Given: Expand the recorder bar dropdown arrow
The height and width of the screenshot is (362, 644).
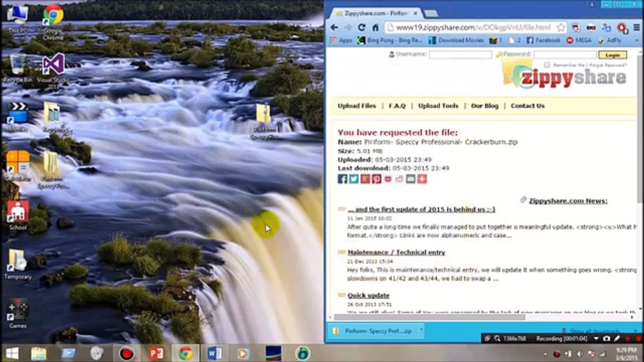Looking at the screenshot, I should (596, 339).
